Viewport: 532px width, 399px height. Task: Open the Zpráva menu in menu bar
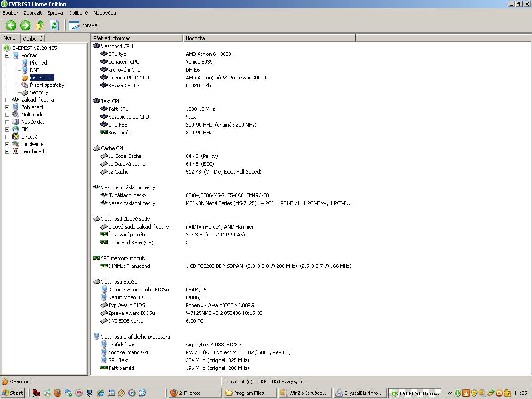55,13
